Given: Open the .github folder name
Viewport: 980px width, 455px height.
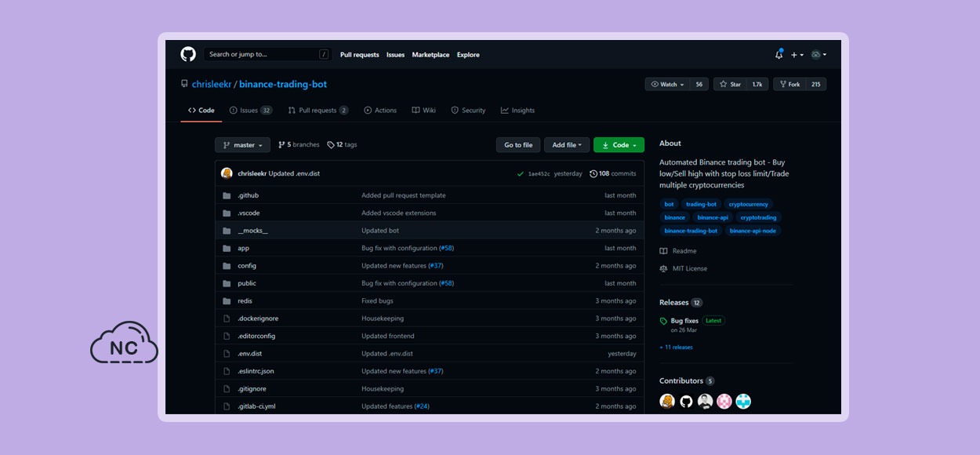Looking at the screenshot, I should pyautogui.click(x=249, y=195).
